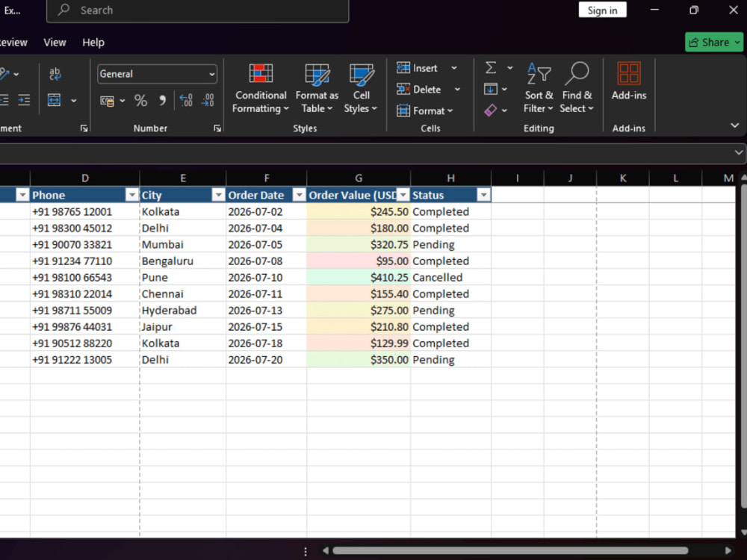Click Increase Decimal icon
The image size is (747, 560).
coord(186,101)
